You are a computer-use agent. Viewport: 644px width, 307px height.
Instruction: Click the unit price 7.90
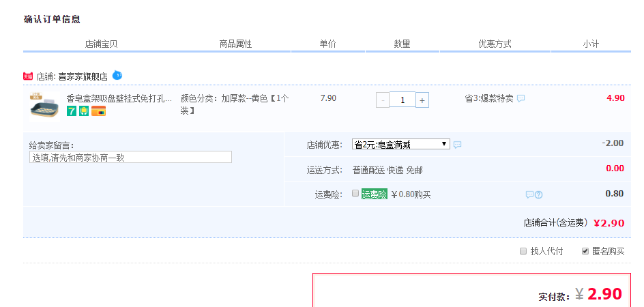click(328, 98)
